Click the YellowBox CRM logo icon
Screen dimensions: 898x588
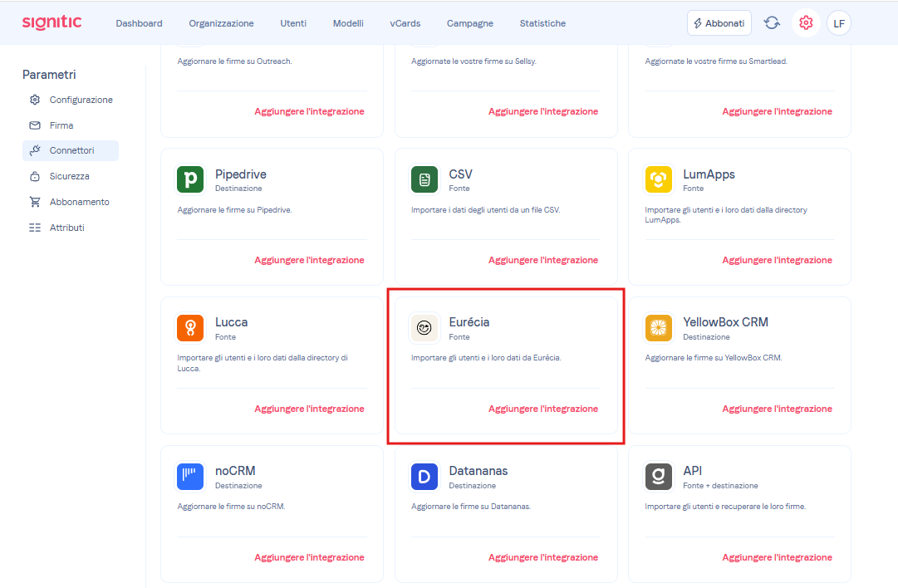pyautogui.click(x=659, y=328)
